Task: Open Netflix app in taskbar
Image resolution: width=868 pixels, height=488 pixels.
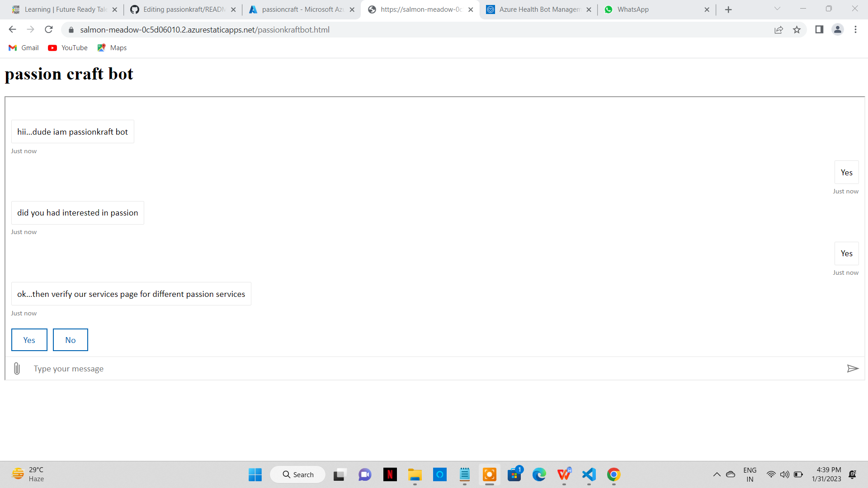Action: pyautogui.click(x=390, y=474)
